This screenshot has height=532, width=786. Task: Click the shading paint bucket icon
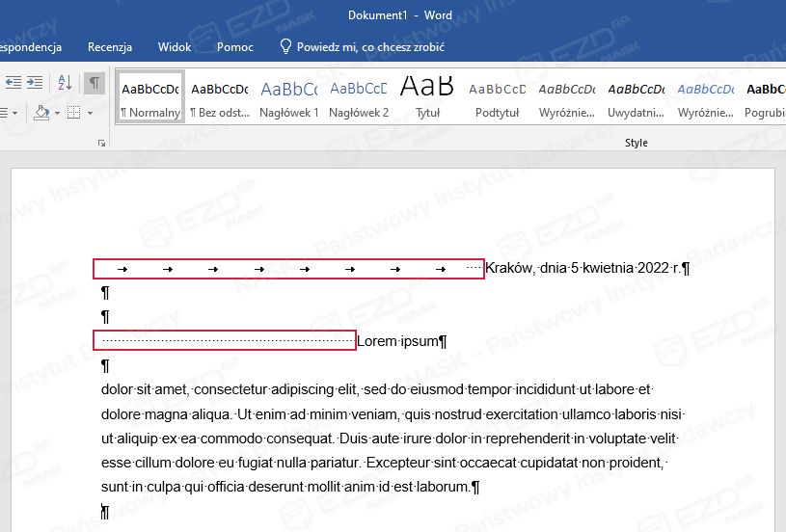tap(41, 113)
